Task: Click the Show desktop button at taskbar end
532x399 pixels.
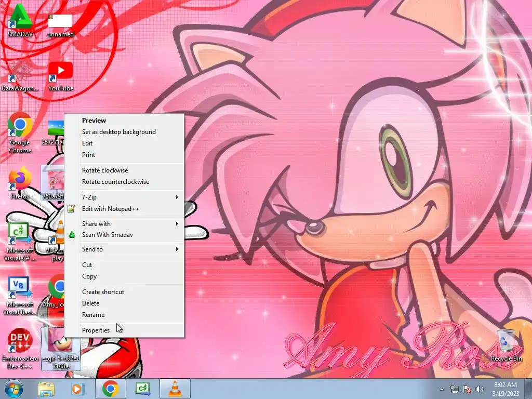Action: 528,389
